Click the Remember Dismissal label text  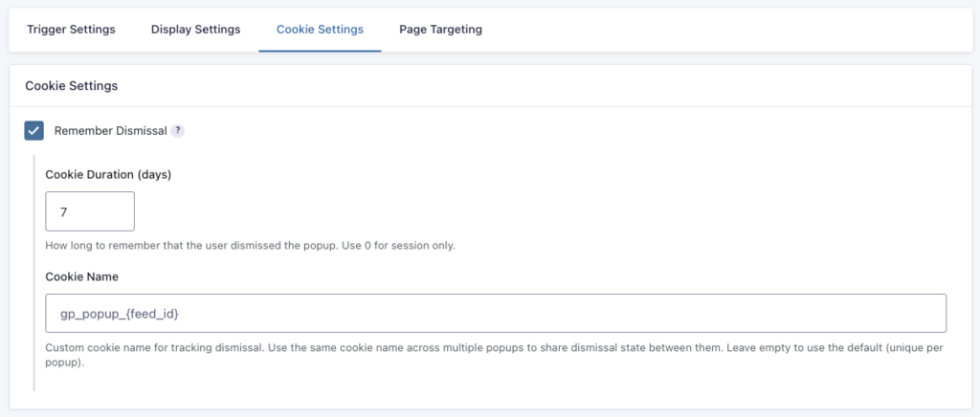(x=110, y=131)
